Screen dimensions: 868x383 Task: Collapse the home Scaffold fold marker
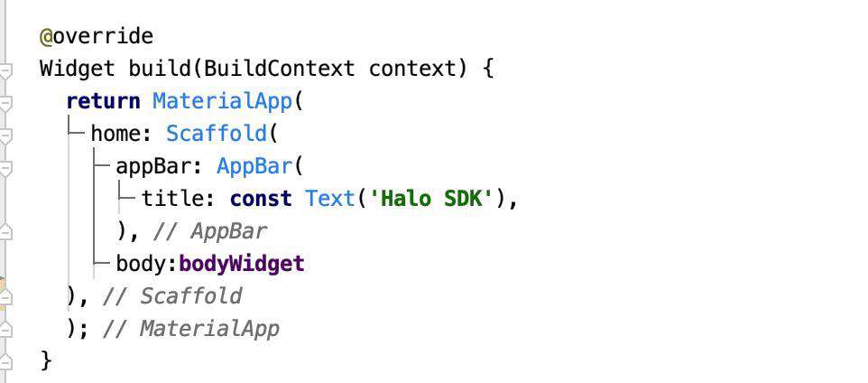[5, 135]
